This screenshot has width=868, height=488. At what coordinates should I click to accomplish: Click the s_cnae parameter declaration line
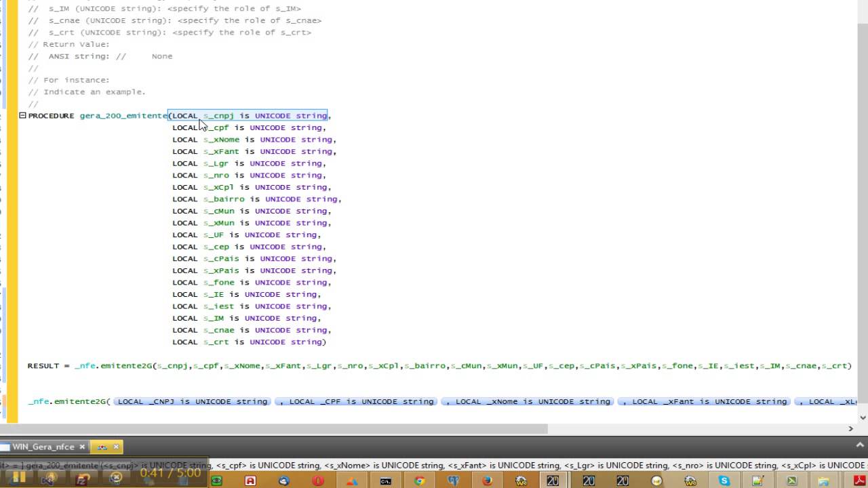point(252,330)
